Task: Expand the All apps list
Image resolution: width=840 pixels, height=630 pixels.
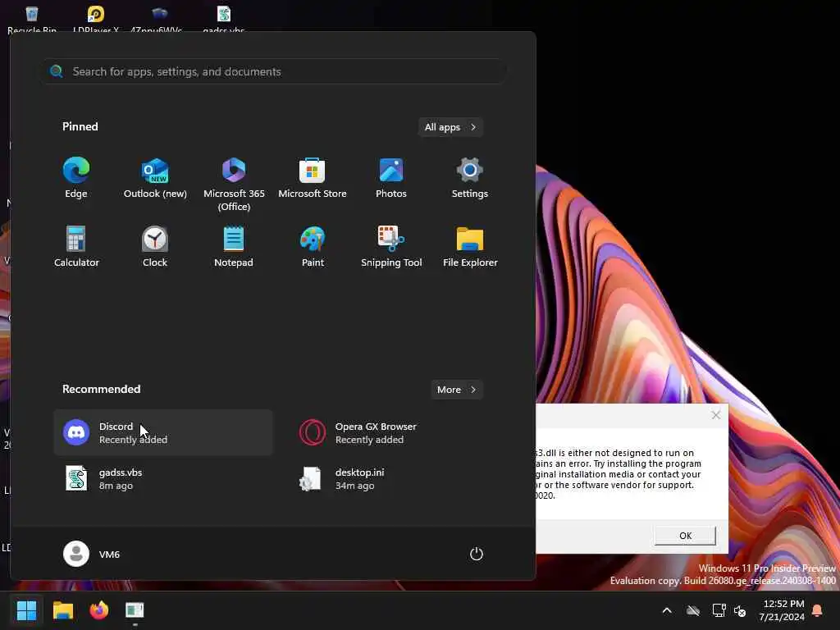Action: pyautogui.click(x=450, y=127)
